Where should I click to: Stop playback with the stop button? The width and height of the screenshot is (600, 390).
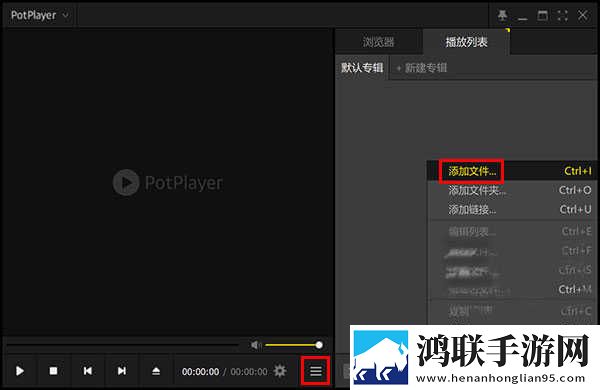53,371
